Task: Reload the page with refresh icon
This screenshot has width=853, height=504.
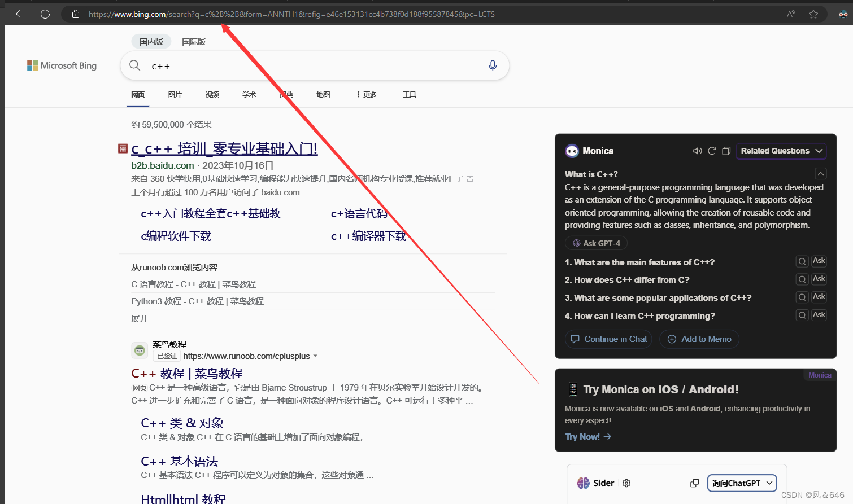Action: [x=45, y=14]
